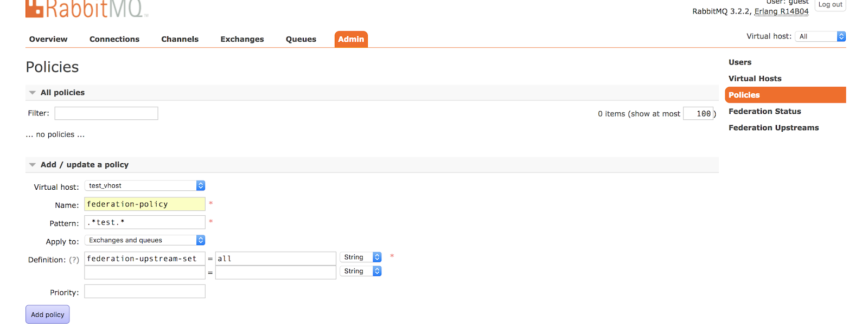Click the Priority input field
Viewport: 868px width, 334px height.
point(144,291)
